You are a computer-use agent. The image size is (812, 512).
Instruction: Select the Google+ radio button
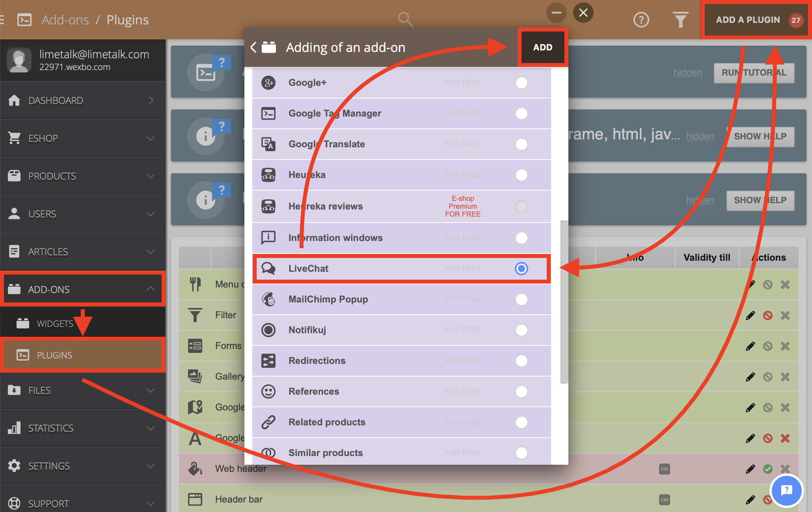coord(521,83)
